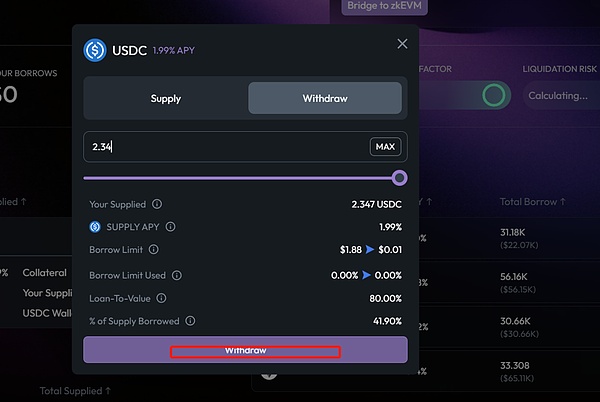Sort by Total Supplied column at bottom

click(x=75, y=390)
